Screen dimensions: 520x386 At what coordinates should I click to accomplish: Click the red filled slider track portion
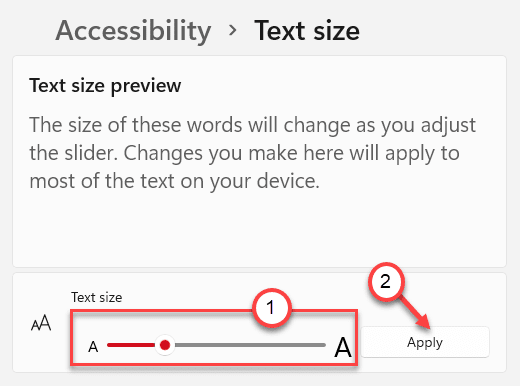(132, 345)
